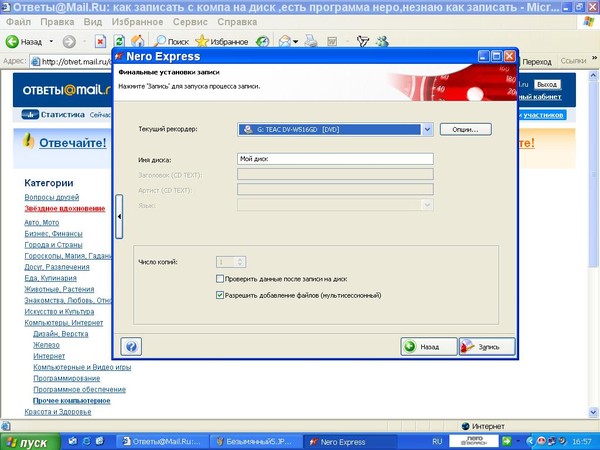Click the grey Forward arrow in Internet Explorer
This screenshot has width=600, height=450.
[69, 41]
